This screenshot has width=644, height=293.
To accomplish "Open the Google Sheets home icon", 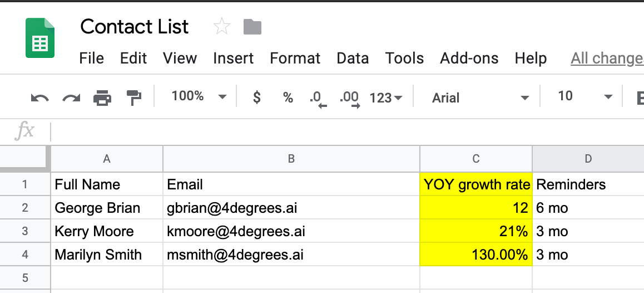I will coord(40,38).
